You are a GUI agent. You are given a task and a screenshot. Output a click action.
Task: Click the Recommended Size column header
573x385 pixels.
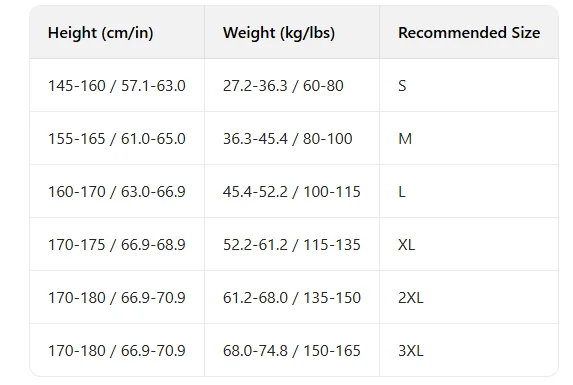click(x=469, y=33)
